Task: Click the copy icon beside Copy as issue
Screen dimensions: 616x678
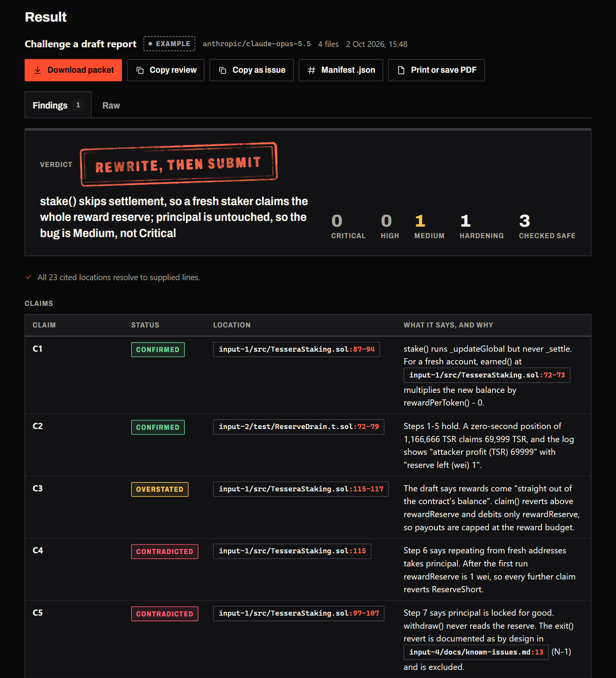Action: pyautogui.click(x=223, y=70)
